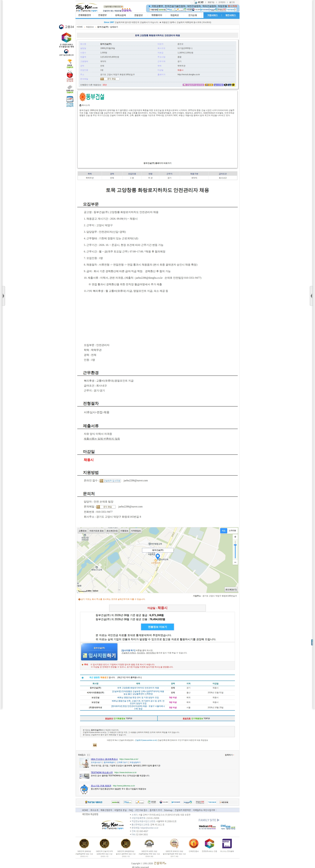The image size is (315, 868).
Task: Toggle 지형정보 map overlay
Action: [124, 531]
